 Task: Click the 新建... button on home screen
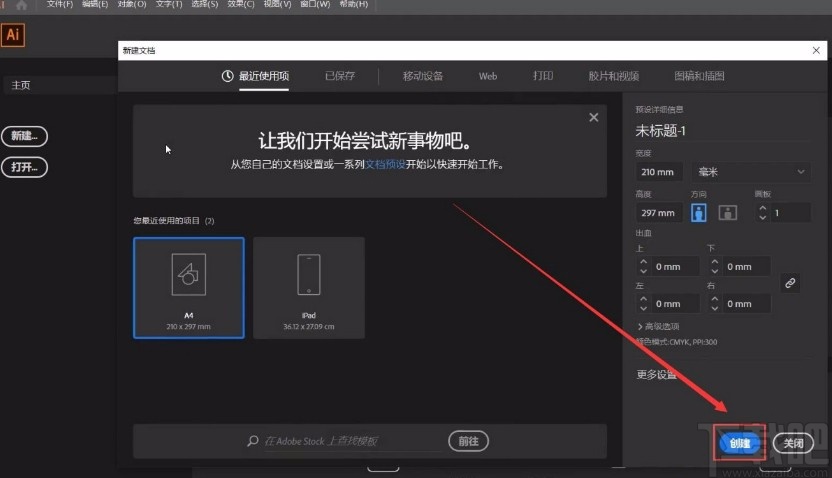24,136
